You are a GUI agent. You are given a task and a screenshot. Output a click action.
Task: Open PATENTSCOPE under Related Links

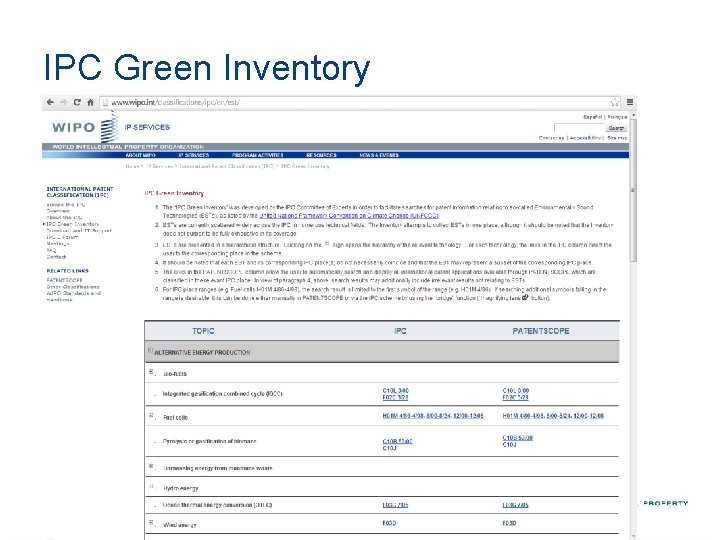click(64, 280)
